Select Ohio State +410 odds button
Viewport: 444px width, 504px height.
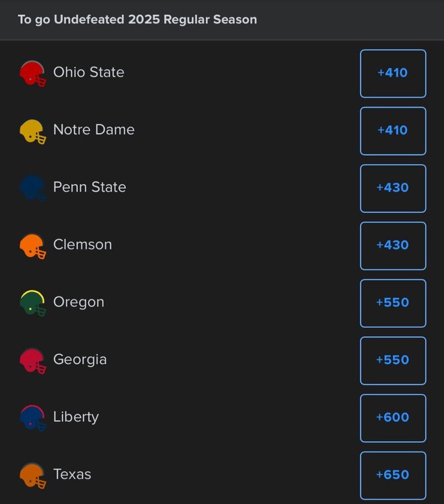[x=393, y=73]
